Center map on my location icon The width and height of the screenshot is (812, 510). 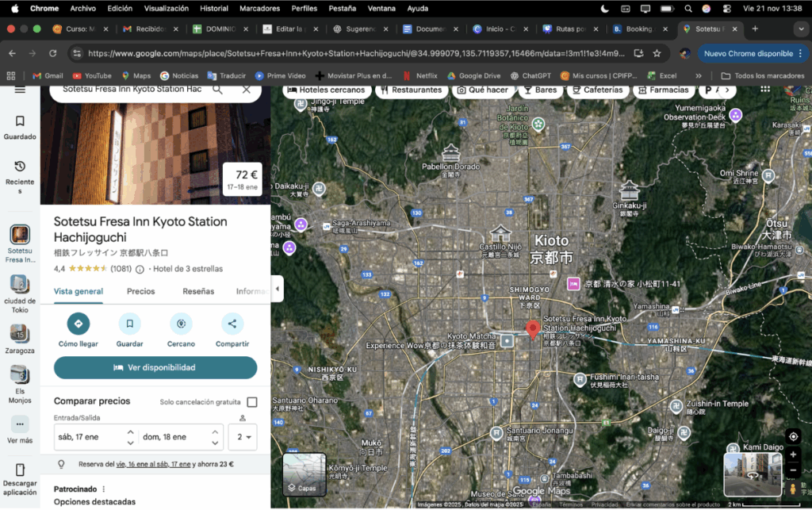click(x=793, y=436)
